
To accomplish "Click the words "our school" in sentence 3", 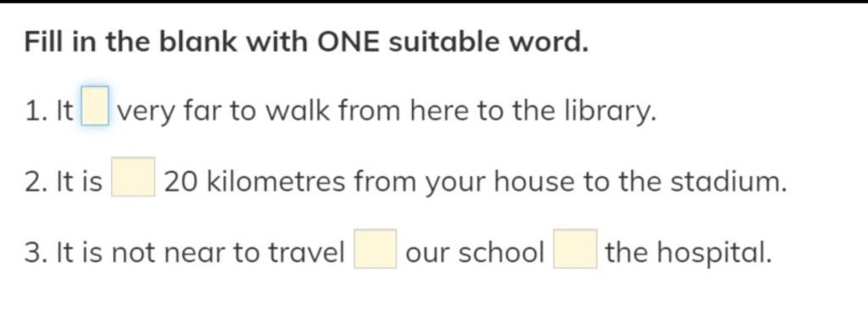I will [x=475, y=253].
